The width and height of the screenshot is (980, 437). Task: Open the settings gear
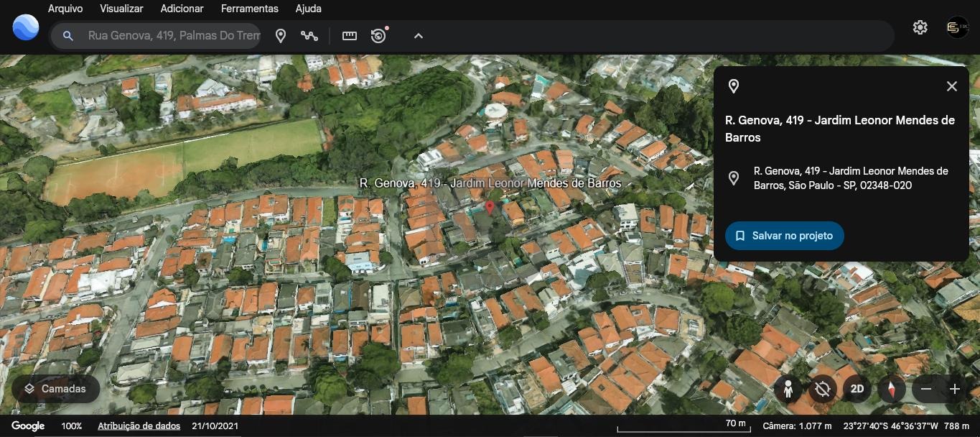(920, 27)
